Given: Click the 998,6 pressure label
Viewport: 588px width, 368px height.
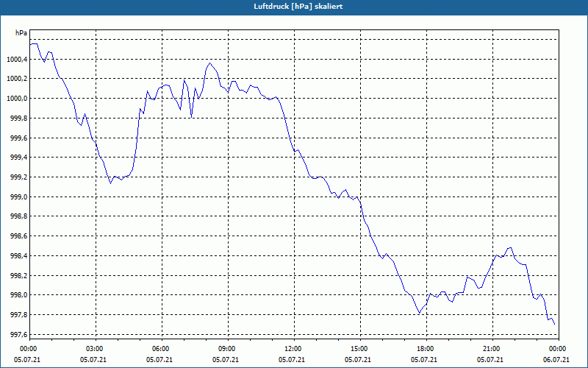Looking at the screenshot, I should tap(18, 236).
